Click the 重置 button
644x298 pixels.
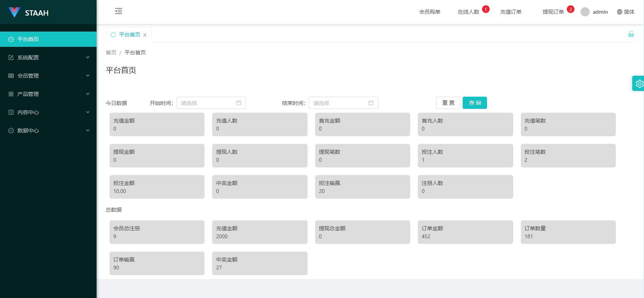click(x=448, y=103)
